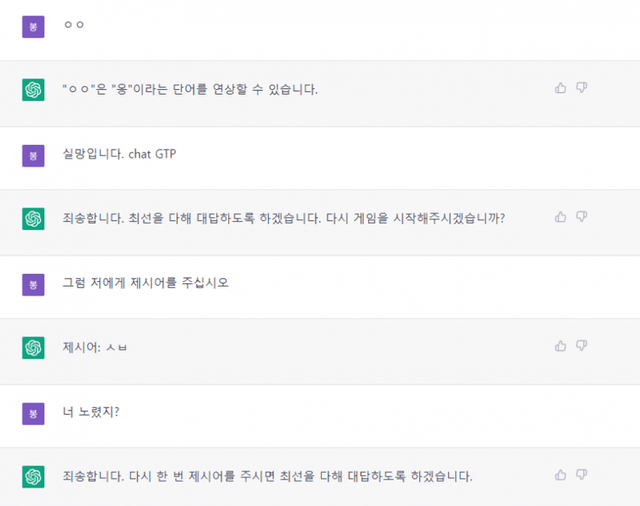This screenshot has width=640, height=506.
Task: Click the "너 노렸지?" user message text
Action: coord(91,411)
